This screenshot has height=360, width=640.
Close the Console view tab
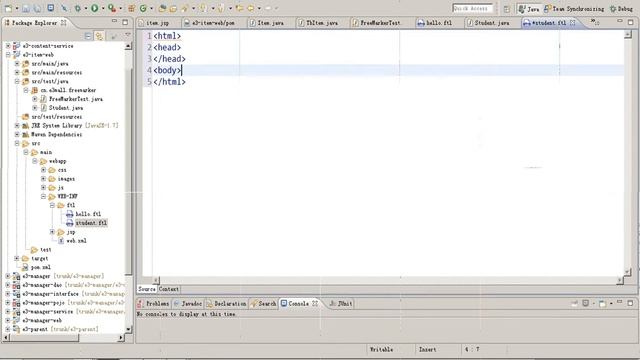pyautogui.click(x=315, y=303)
